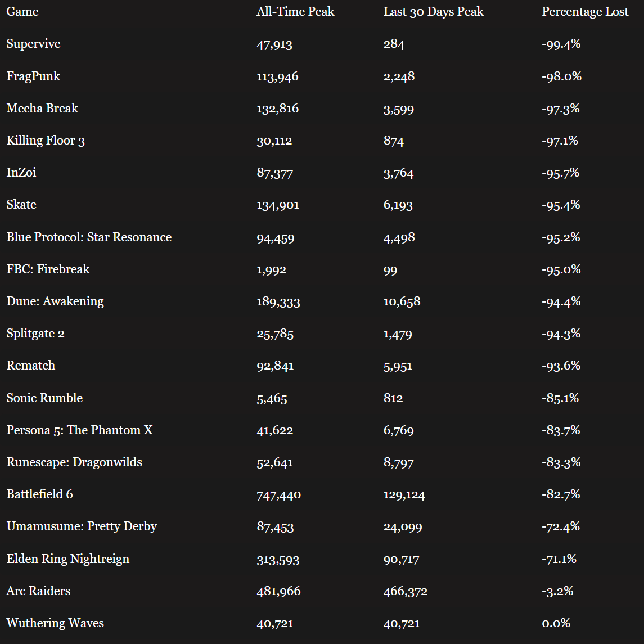
Task: Select the Mecha Break game name
Action: [x=42, y=109]
